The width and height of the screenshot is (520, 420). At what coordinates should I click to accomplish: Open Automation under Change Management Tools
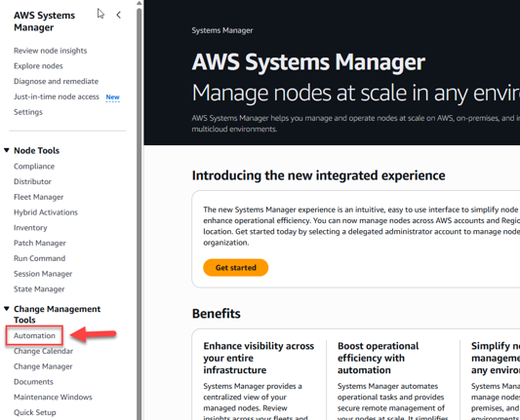(x=34, y=335)
